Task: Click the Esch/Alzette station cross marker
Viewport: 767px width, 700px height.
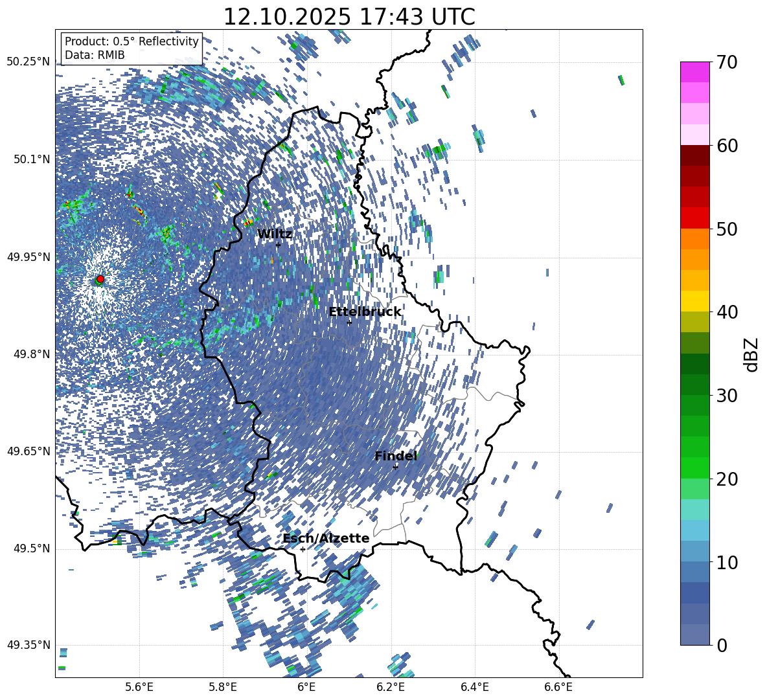Action: pyautogui.click(x=303, y=549)
